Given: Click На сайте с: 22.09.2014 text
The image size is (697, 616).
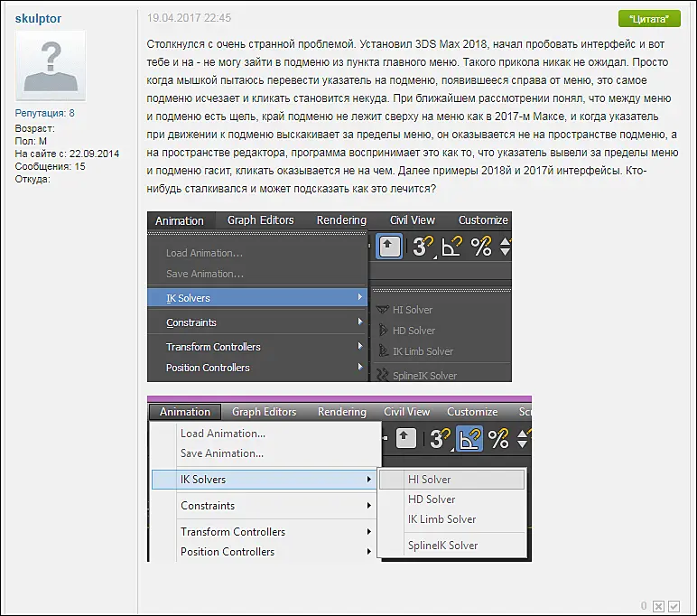Looking at the screenshot, I should (67, 154).
